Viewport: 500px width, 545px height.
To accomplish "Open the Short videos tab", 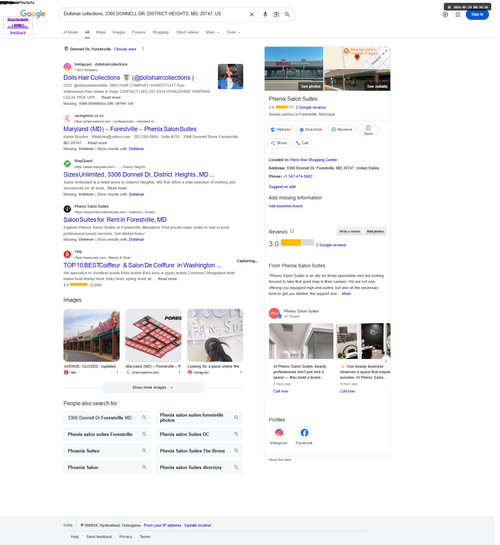I will pos(187,32).
